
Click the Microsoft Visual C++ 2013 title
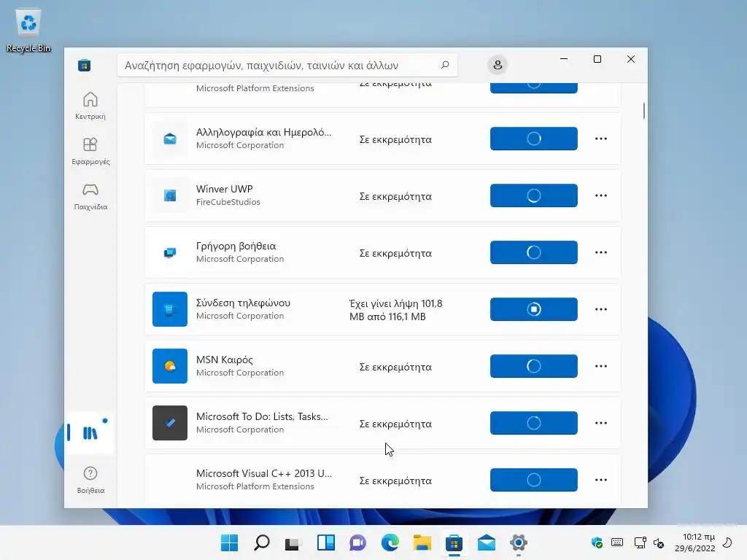coord(264,473)
